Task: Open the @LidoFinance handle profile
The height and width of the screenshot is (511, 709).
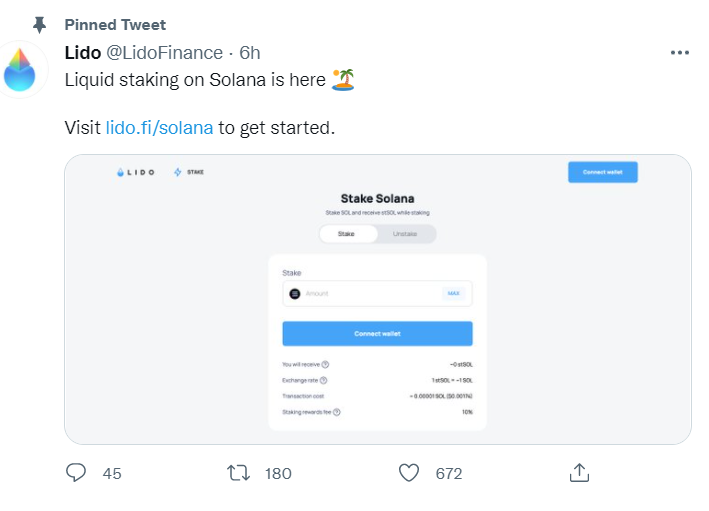Action: pyautogui.click(x=164, y=53)
